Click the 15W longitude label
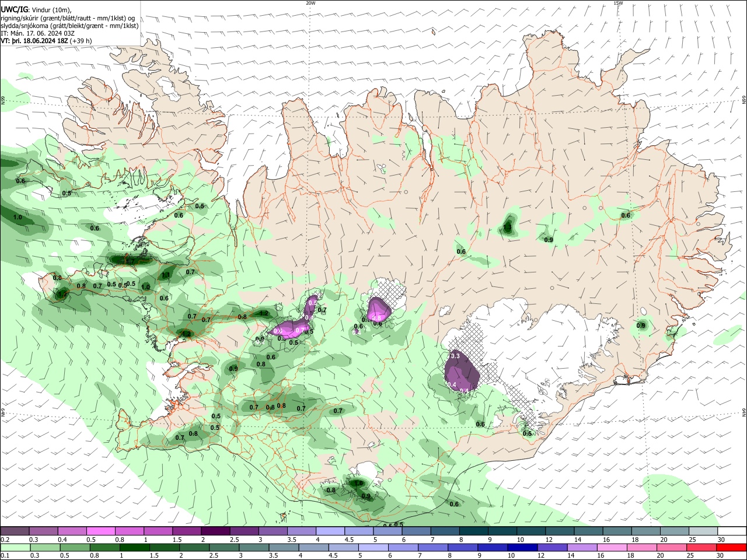The width and height of the screenshot is (747, 560). [618, 3]
